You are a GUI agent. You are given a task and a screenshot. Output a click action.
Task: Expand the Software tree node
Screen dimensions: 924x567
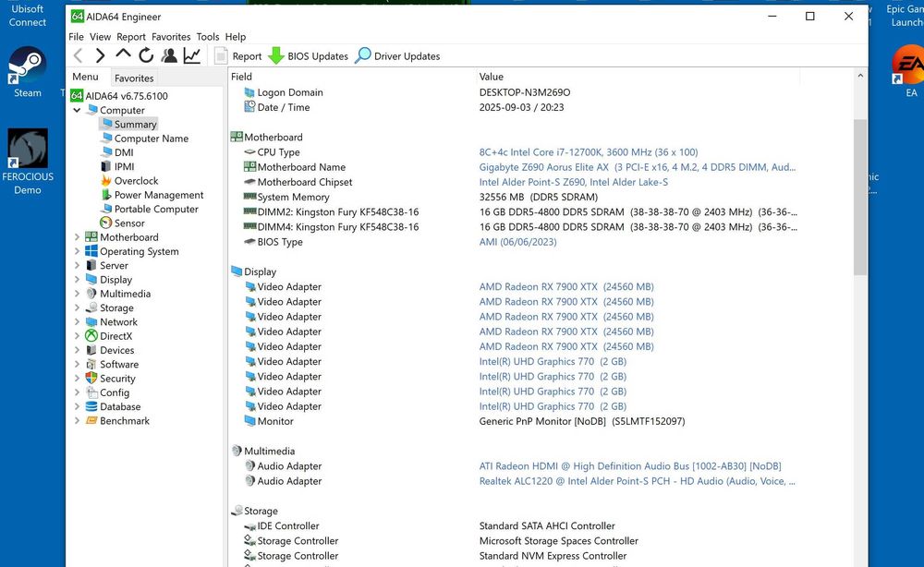(77, 365)
